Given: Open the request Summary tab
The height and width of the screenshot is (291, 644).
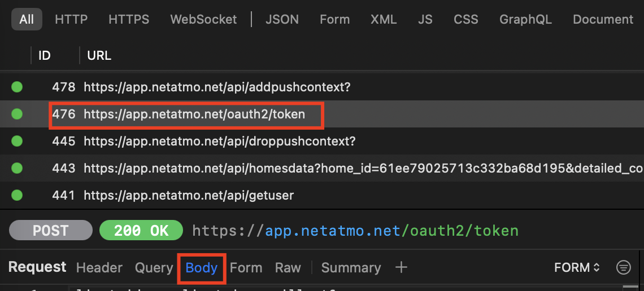Looking at the screenshot, I should point(351,267).
